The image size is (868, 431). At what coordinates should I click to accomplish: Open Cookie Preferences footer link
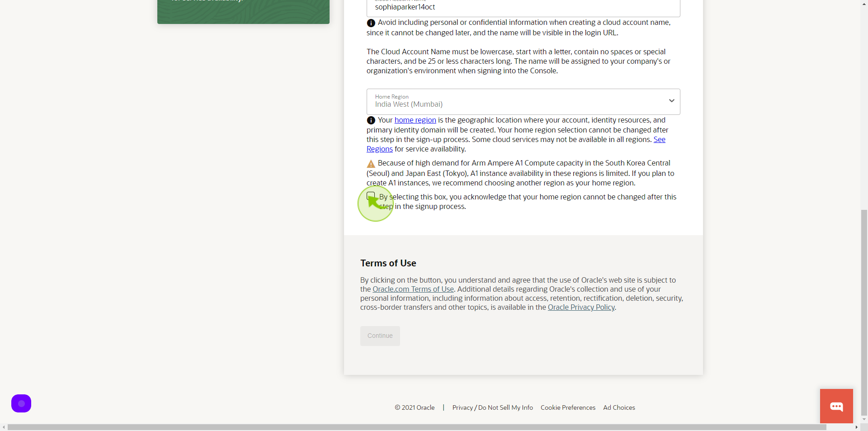568,407
